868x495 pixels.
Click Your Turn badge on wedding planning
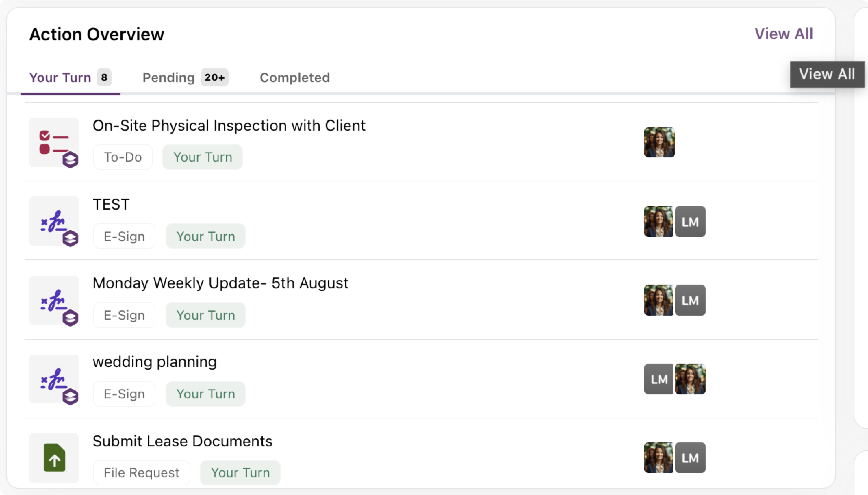(x=206, y=394)
